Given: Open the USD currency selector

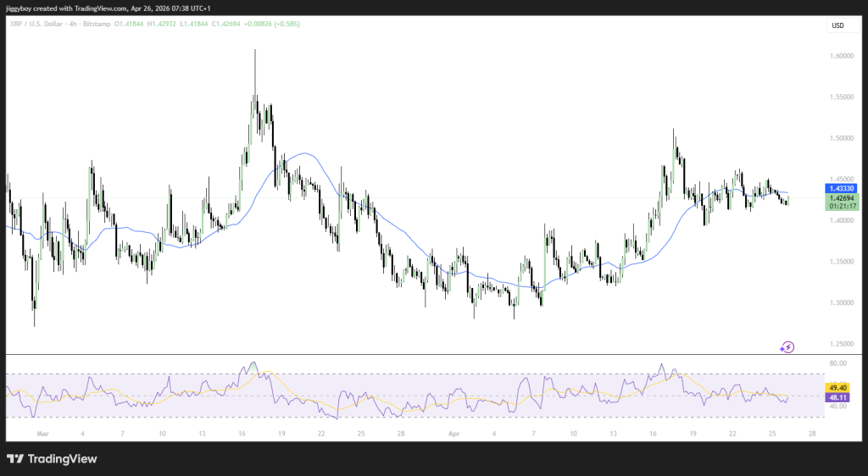Looking at the screenshot, I should 837,25.
